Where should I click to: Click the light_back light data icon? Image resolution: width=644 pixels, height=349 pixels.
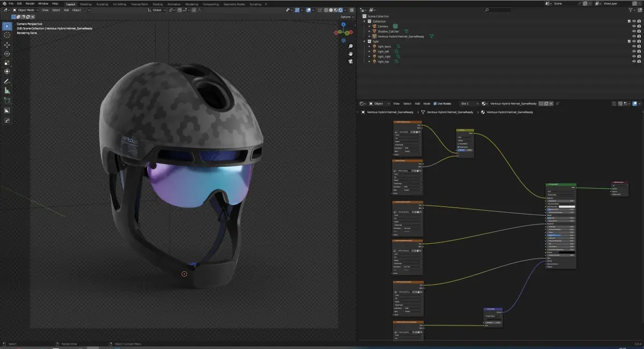click(x=398, y=47)
